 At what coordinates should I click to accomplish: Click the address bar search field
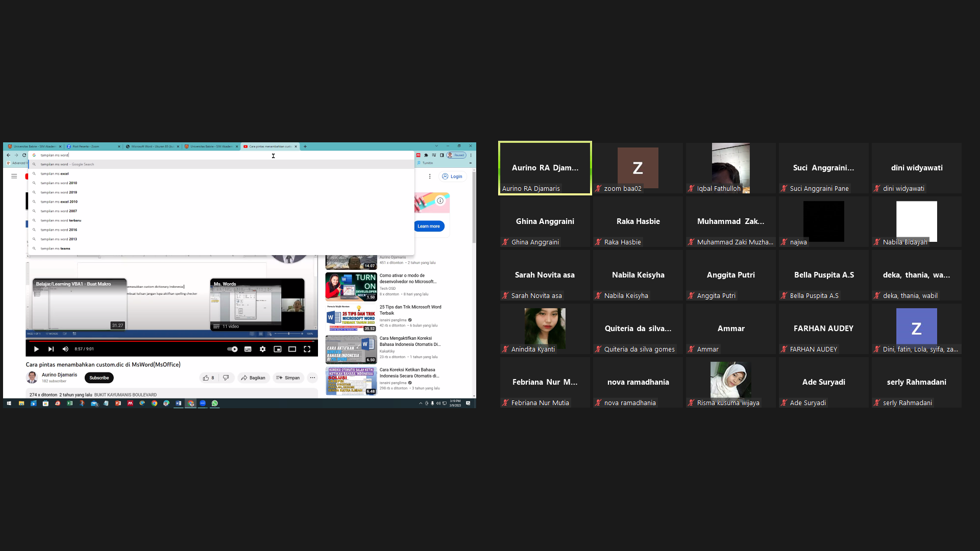click(x=221, y=155)
